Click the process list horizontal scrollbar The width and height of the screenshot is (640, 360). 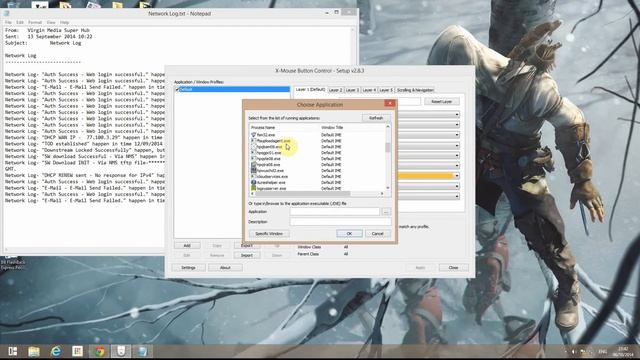(302, 193)
